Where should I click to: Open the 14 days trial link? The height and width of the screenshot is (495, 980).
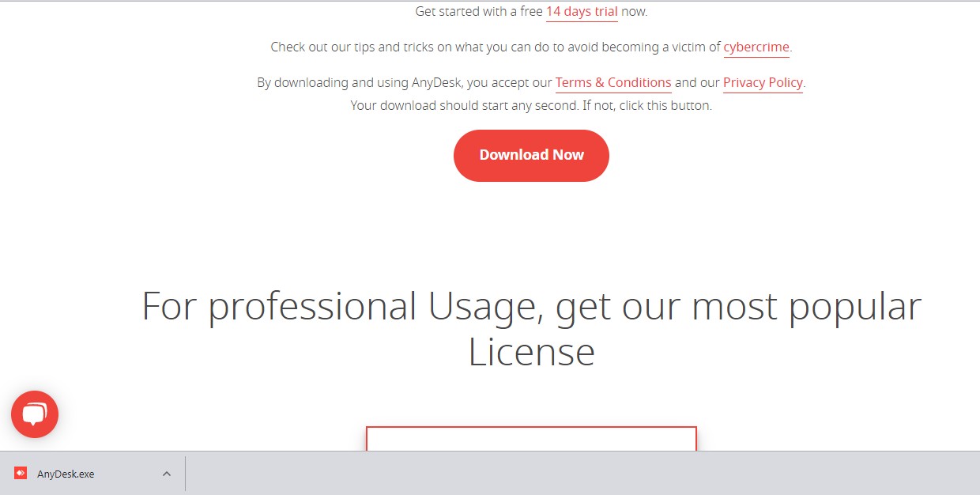pos(582,12)
